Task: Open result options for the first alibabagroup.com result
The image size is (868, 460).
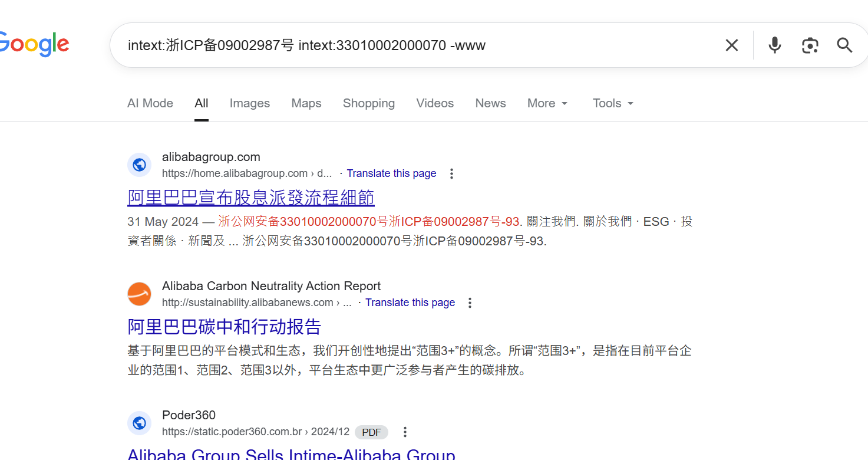Action: pos(451,173)
